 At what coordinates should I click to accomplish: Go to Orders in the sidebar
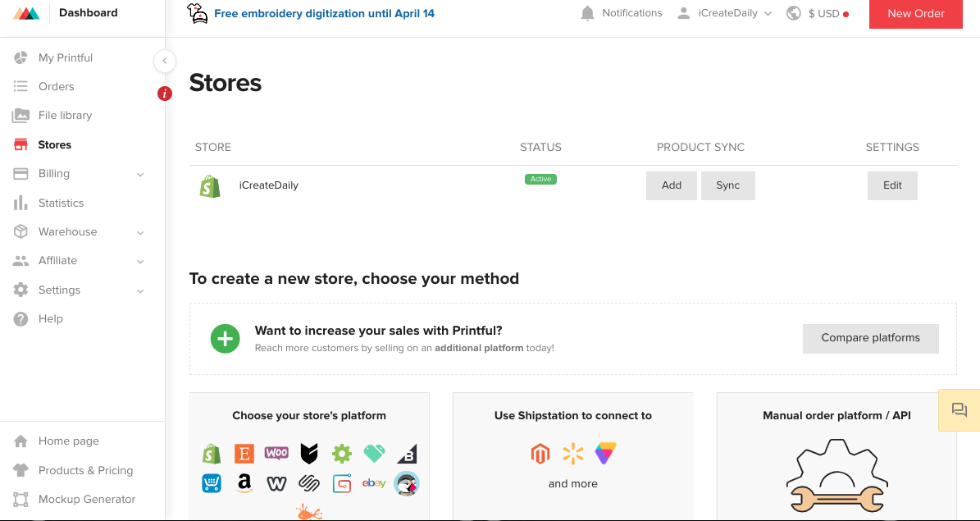click(x=57, y=86)
